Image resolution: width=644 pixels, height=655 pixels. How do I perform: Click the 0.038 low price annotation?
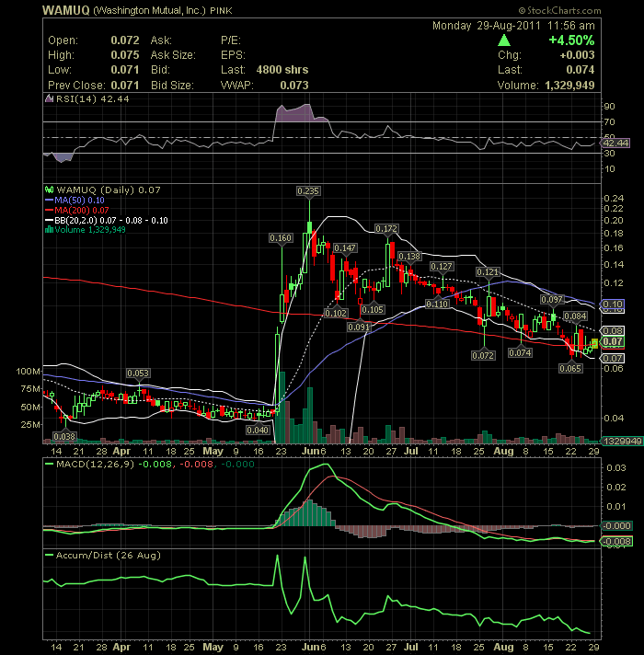pyautogui.click(x=64, y=437)
